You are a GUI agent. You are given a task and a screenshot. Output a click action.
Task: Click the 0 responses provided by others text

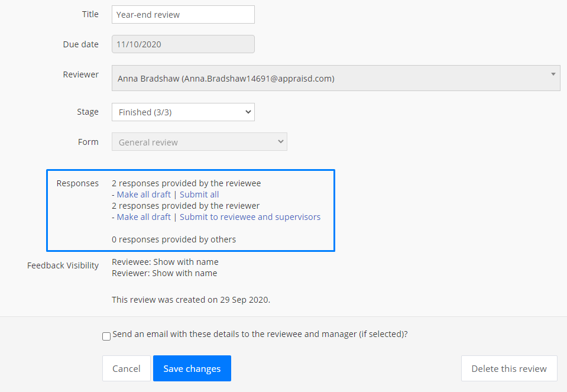pos(174,239)
